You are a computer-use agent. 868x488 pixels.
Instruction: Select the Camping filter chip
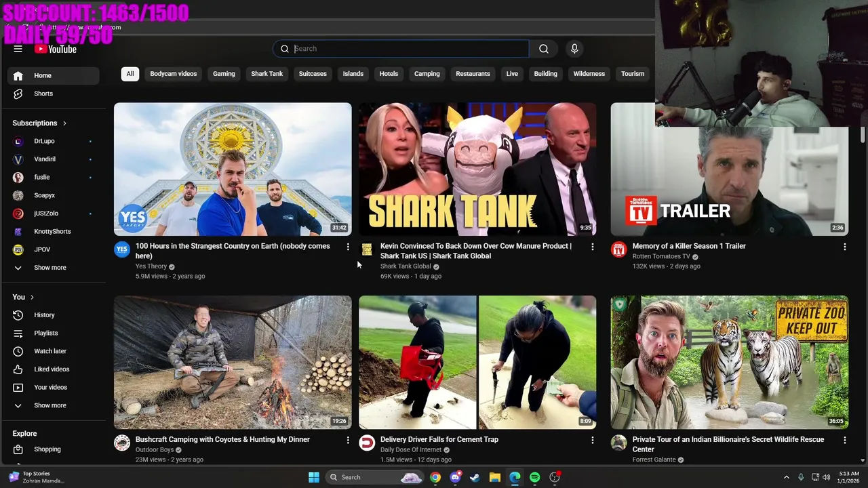(x=427, y=74)
